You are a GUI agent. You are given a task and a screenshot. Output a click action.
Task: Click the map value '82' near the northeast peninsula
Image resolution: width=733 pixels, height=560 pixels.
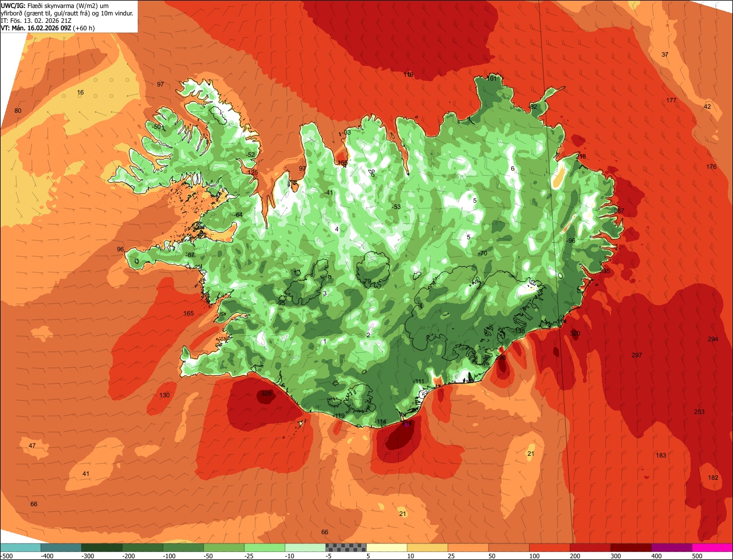(x=534, y=107)
